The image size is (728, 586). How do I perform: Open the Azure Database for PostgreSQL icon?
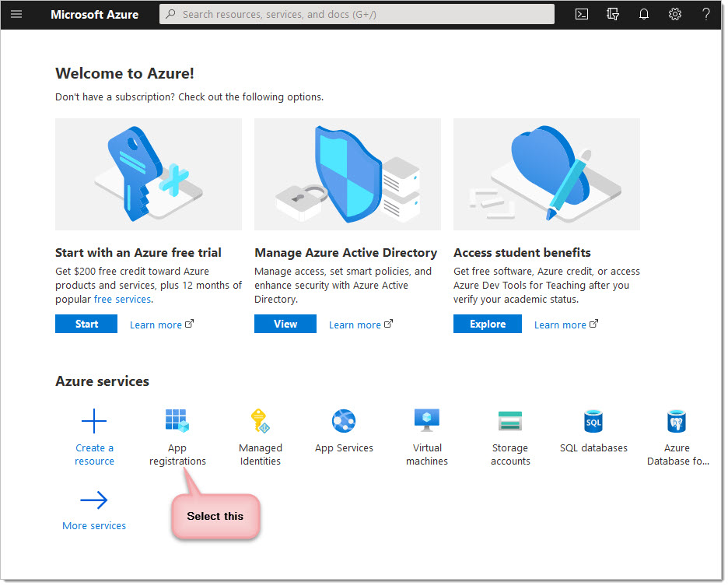click(677, 421)
